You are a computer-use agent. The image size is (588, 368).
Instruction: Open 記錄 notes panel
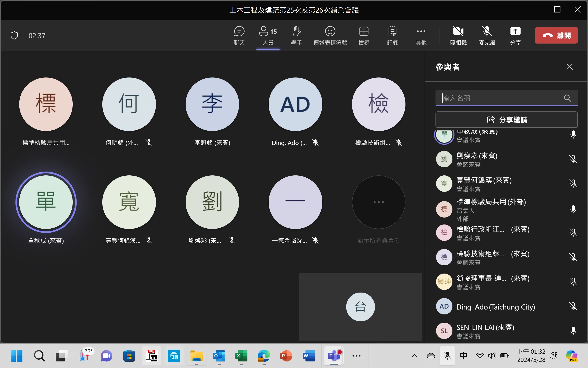click(x=392, y=36)
